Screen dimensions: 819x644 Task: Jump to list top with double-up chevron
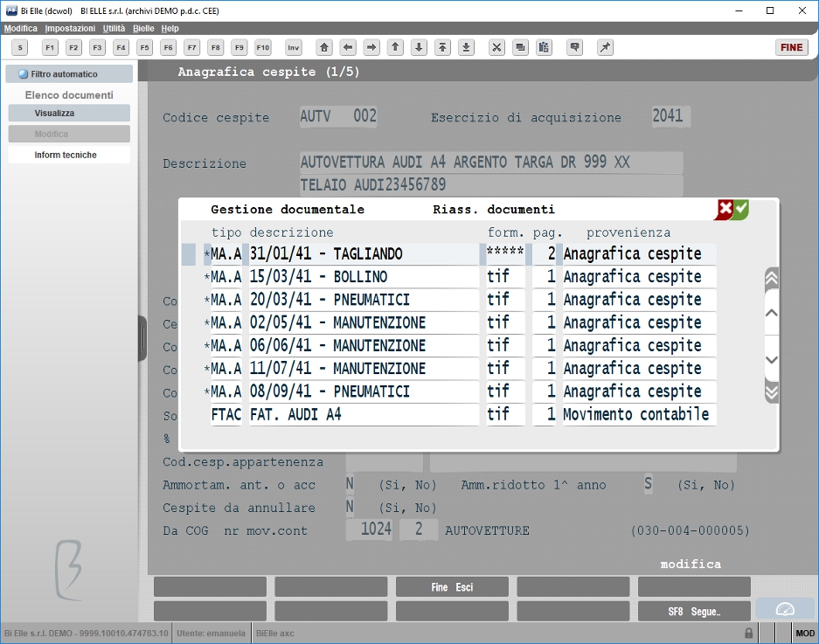772,279
